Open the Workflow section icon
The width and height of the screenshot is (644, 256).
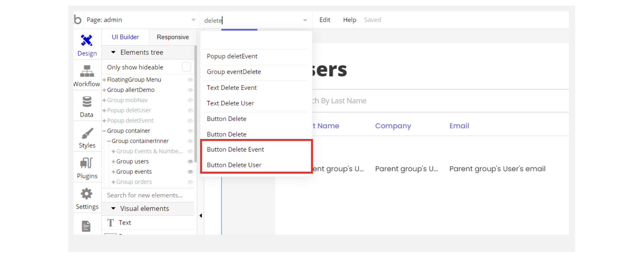coord(87,71)
